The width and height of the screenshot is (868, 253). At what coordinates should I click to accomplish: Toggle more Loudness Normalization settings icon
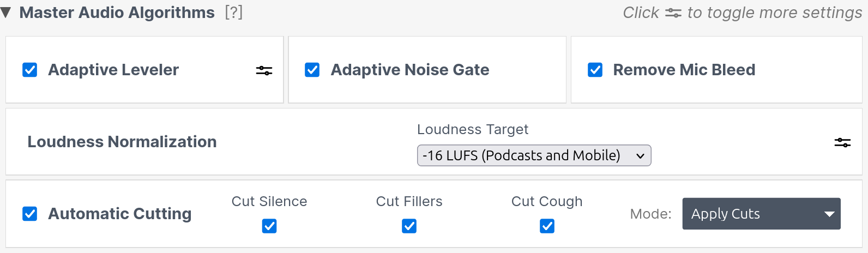pos(842,142)
